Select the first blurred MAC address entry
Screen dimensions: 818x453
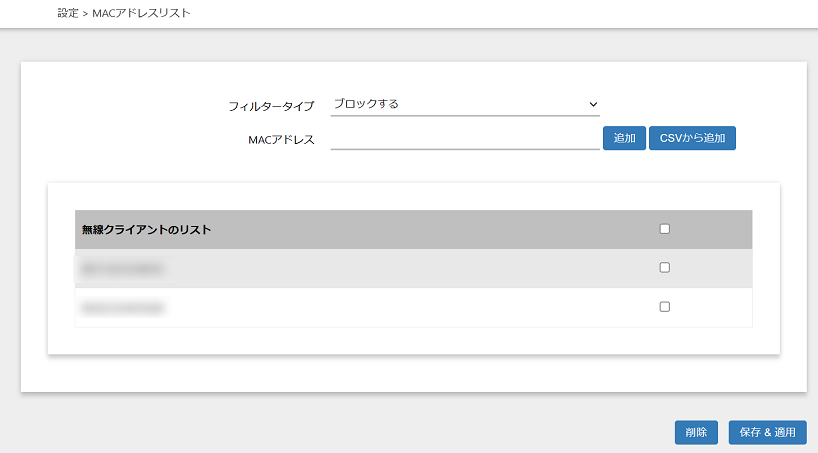122,269
